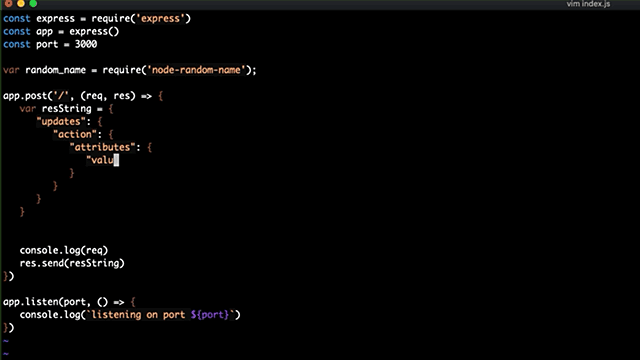Click the string 'express' inside require

click(x=160, y=19)
